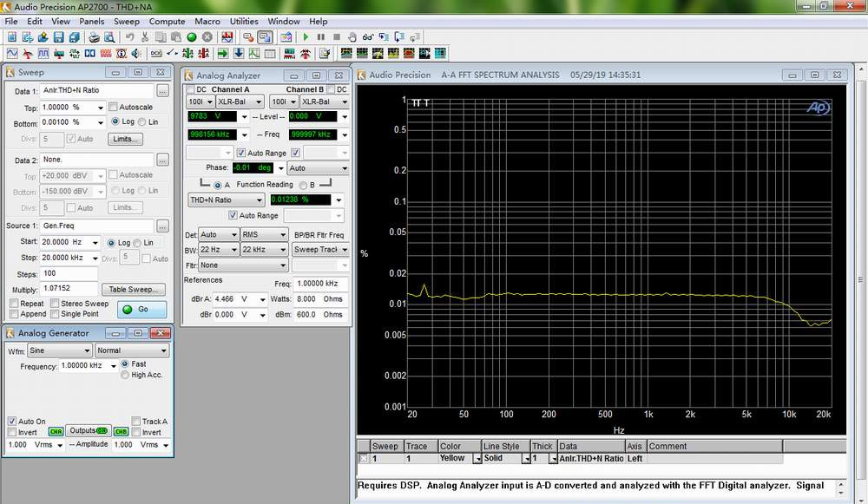Open the Compute menu
The image size is (868, 504).
[167, 21]
